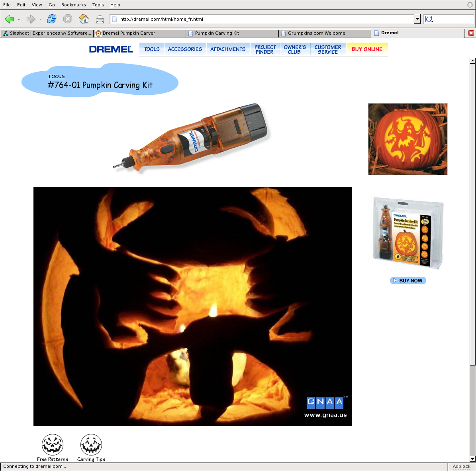Click the Dremel logo
Image resolution: width=476 pixels, height=471 pixels.
(x=111, y=49)
